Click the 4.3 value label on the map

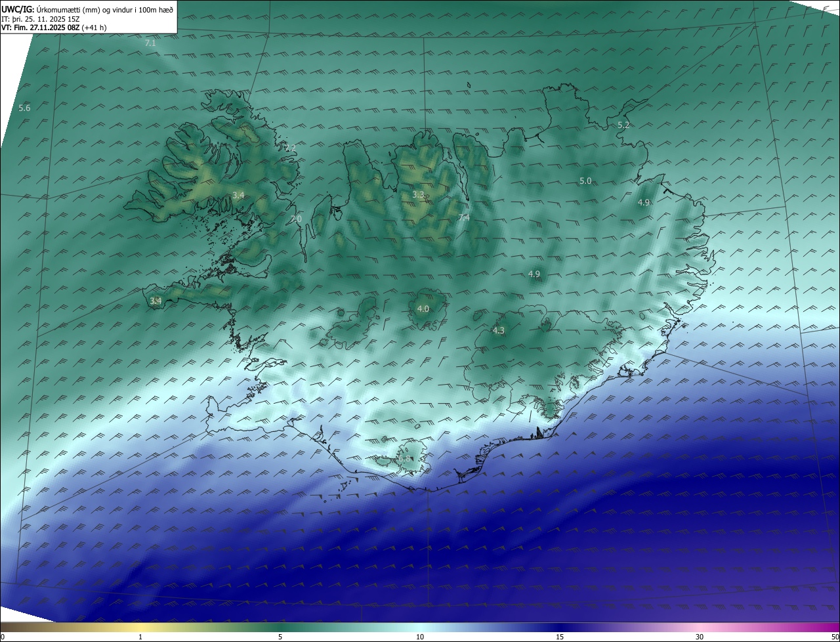[x=499, y=330]
